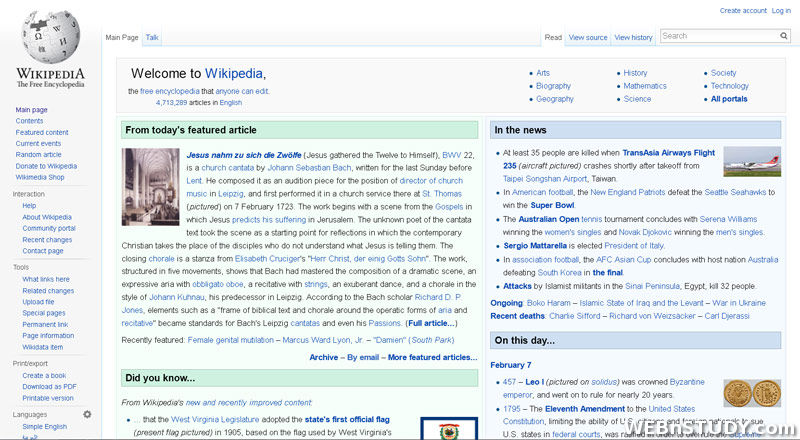Screen dimensions: 800x440
Task: Open the church interior thumbnail image
Action: 151,187
